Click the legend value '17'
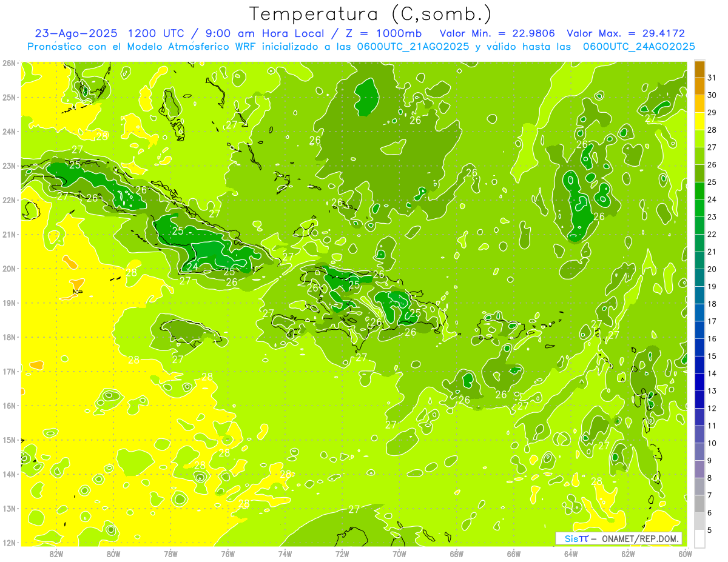Viewport: 728px width, 562px height. click(x=712, y=321)
